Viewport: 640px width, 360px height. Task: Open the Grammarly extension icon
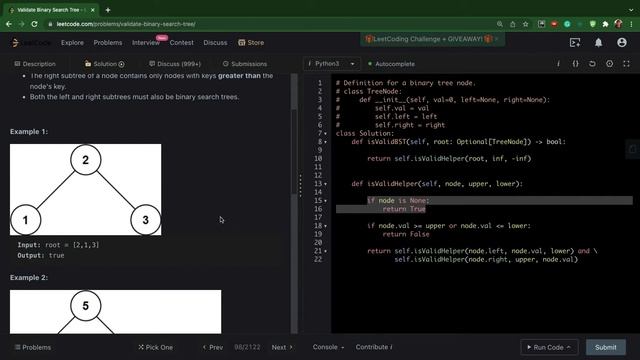(x=567, y=24)
